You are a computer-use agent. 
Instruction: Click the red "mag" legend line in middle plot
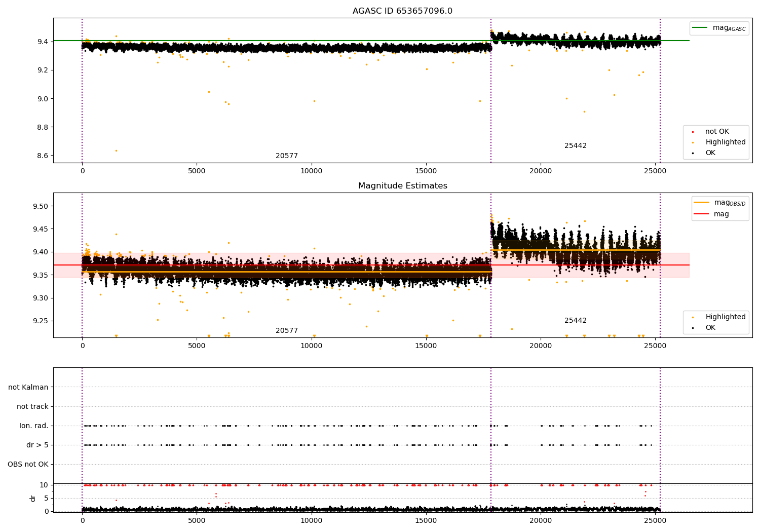(x=701, y=214)
